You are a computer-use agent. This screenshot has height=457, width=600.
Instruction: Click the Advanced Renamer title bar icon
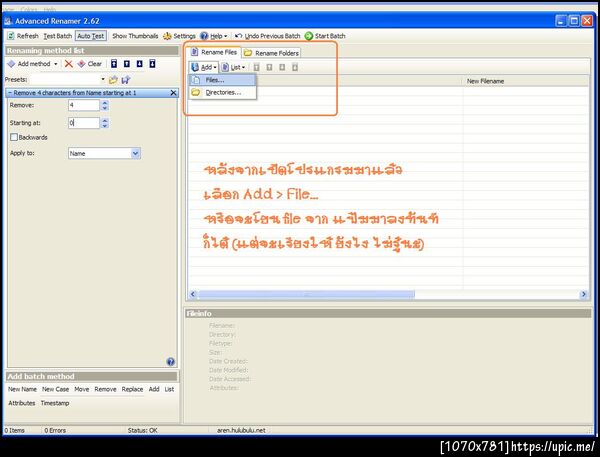pos(8,21)
